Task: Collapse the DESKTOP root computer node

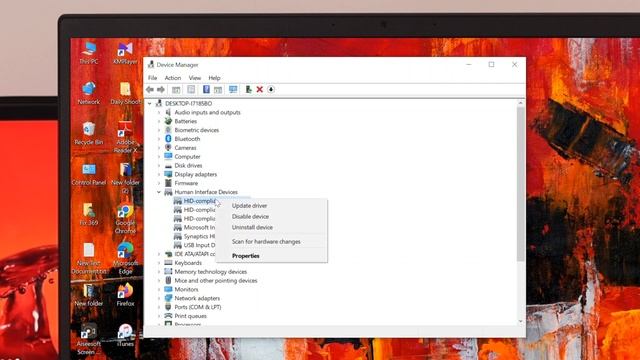Action: pyautogui.click(x=150, y=104)
